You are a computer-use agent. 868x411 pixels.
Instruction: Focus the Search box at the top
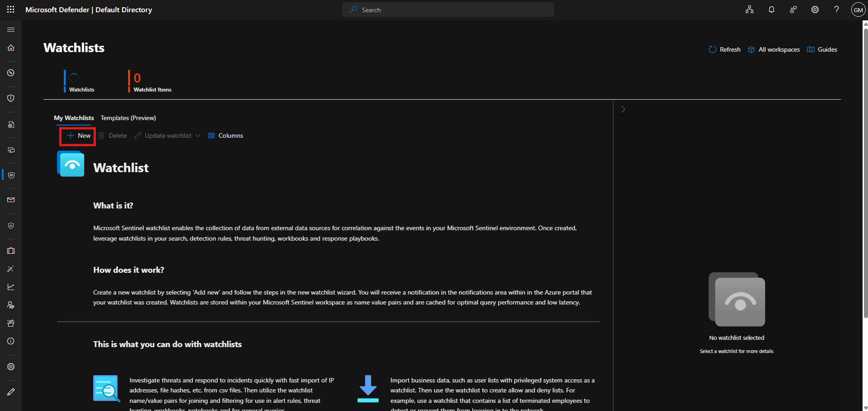pos(448,10)
